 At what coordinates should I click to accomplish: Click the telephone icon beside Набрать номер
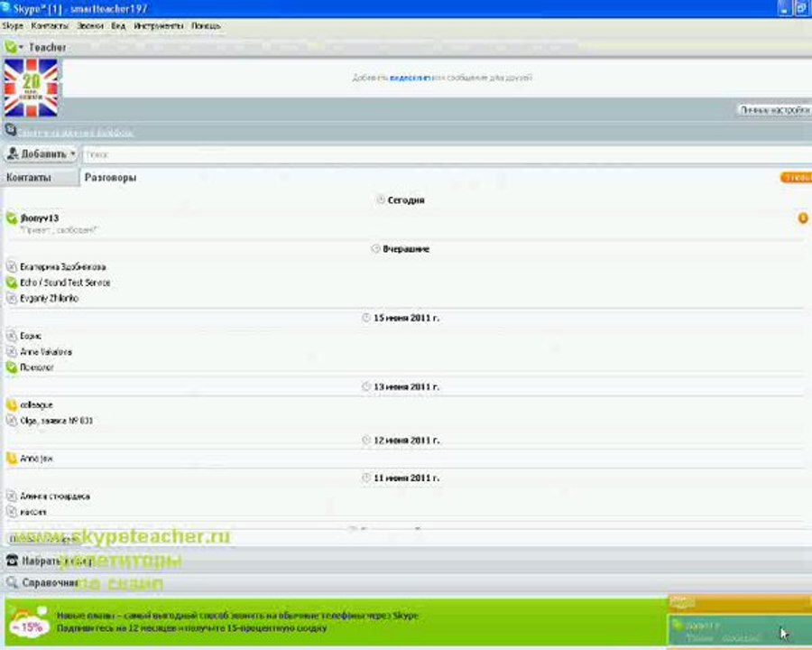tap(12, 561)
